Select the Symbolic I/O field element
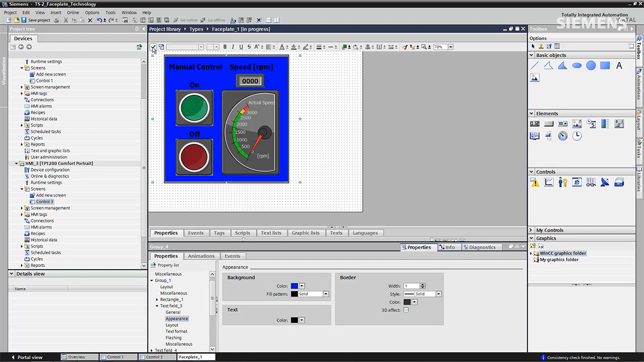The height and width of the screenshot is (362, 644). pos(562,124)
